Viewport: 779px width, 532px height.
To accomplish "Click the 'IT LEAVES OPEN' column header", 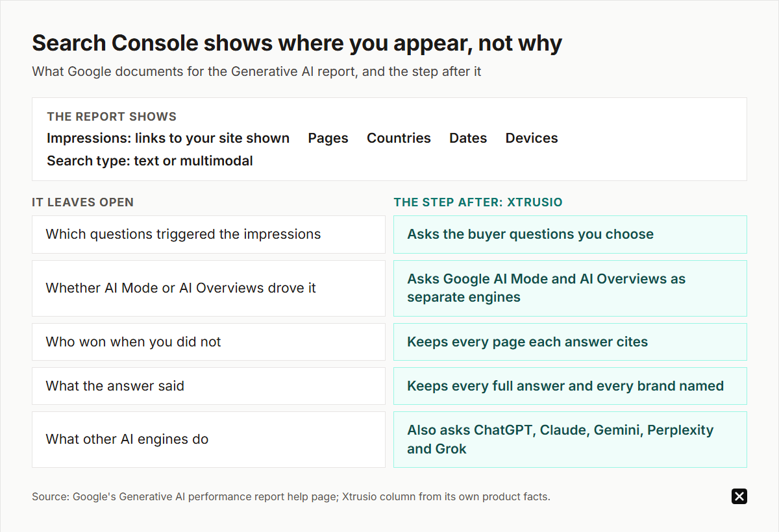I will pyautogui.click(x=83, y=202).
